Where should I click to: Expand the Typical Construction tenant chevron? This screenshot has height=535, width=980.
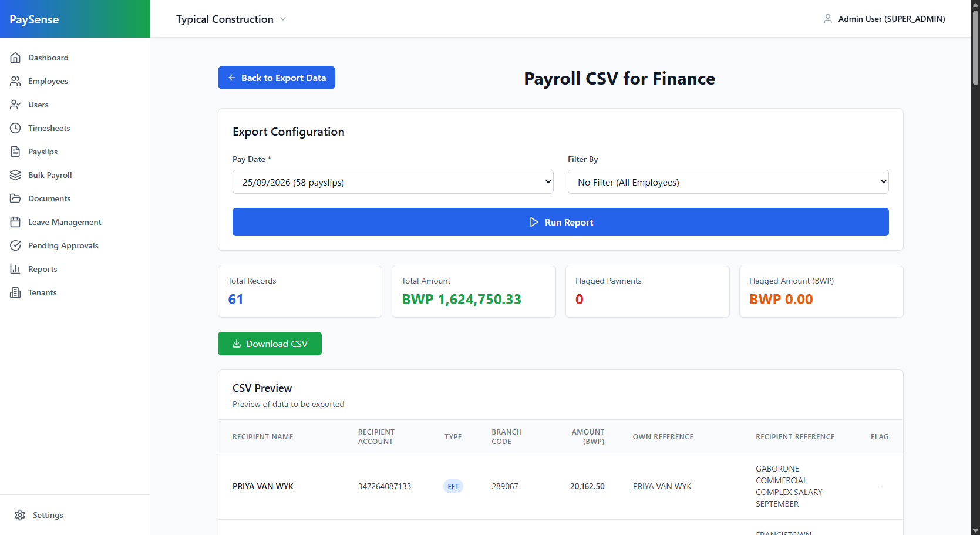[283, 19]
